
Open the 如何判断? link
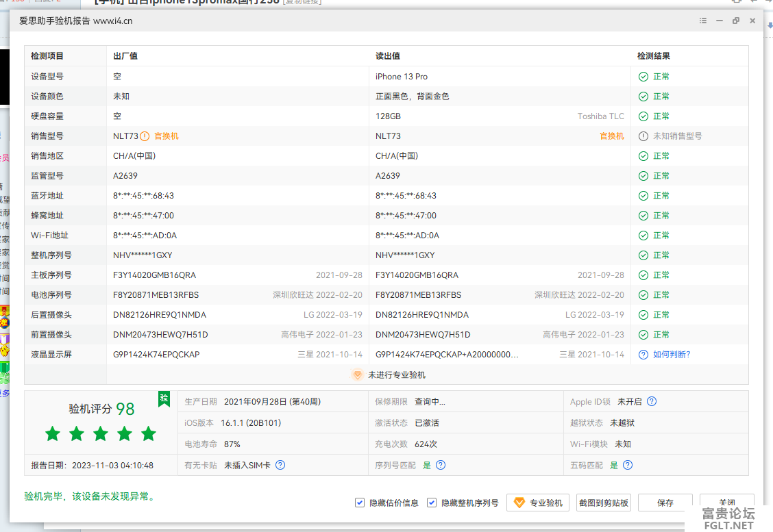[672, 355]
